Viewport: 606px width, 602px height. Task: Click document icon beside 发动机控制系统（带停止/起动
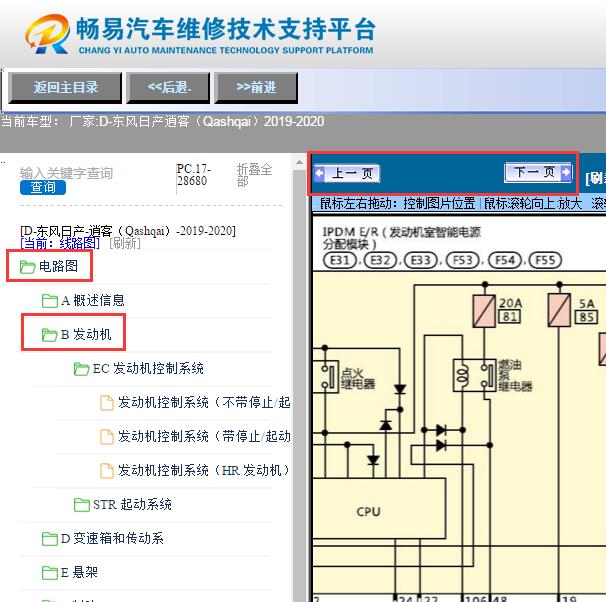107,437
